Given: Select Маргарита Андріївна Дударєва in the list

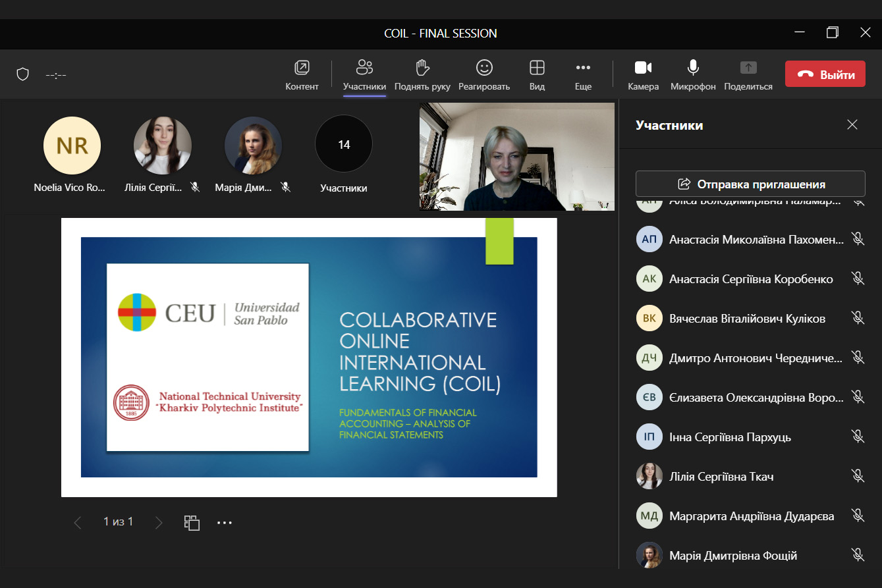Looking at the screenshot, I should (751, 516).
